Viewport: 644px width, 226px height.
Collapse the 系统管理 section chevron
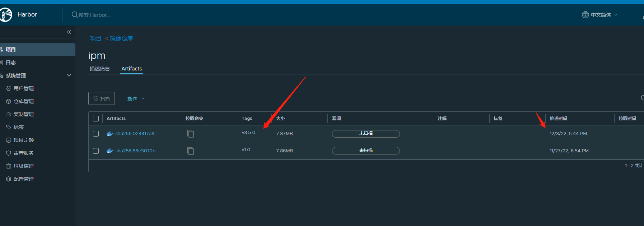69,75
